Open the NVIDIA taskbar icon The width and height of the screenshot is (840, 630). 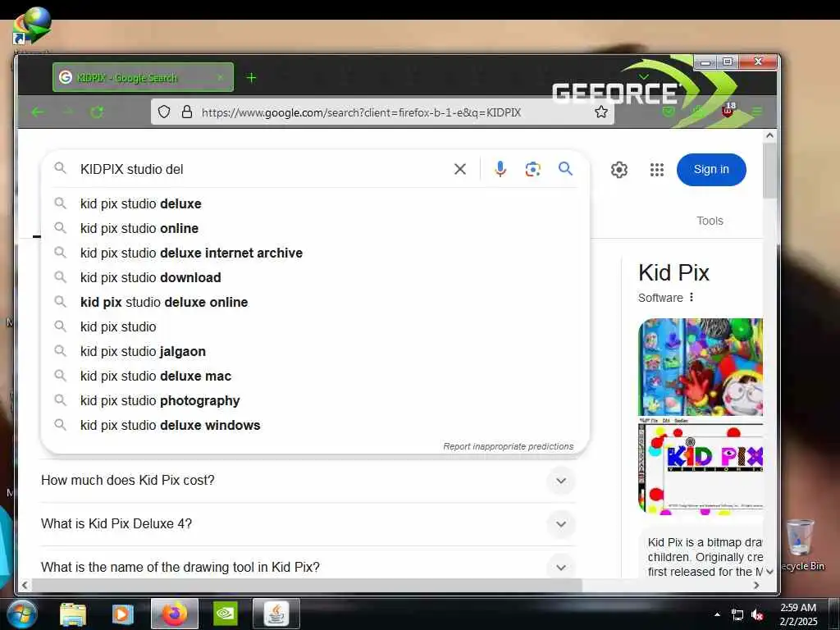click(225, 614)
